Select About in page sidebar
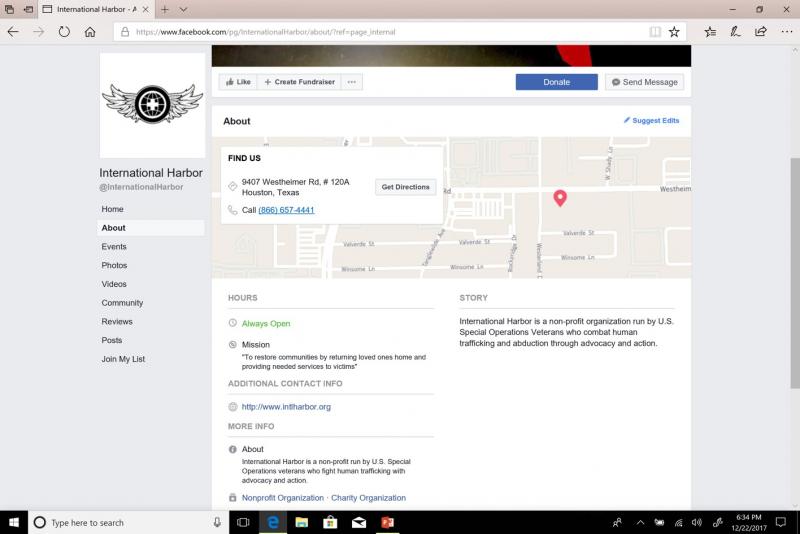This screenshot has width=800, height=534. [151, 228]
